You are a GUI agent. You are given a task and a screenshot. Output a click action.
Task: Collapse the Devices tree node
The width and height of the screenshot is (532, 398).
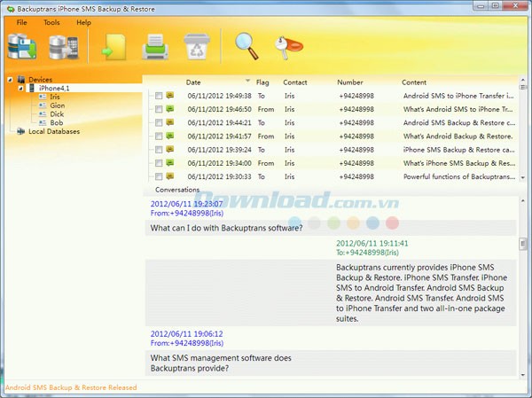pos(10,80)
